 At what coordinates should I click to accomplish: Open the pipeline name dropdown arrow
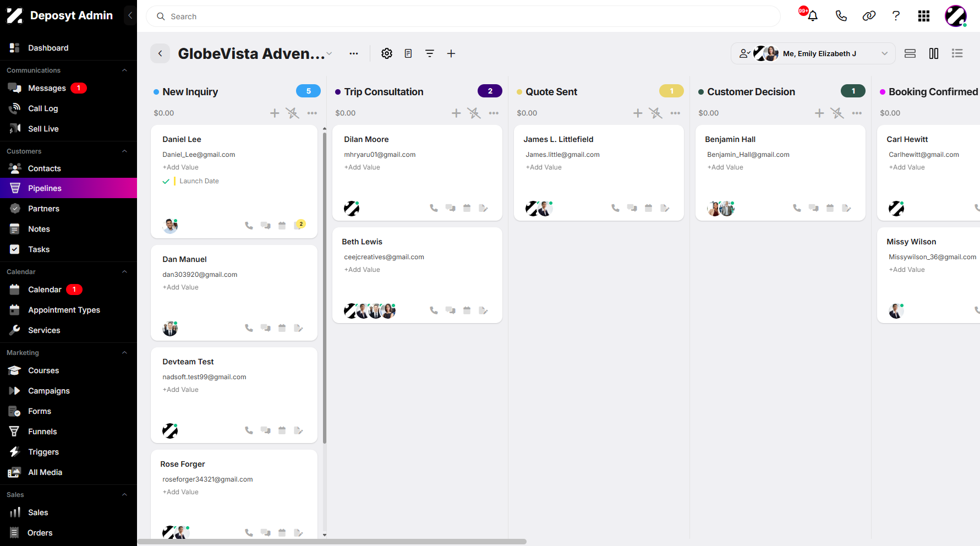coord(329,54)
